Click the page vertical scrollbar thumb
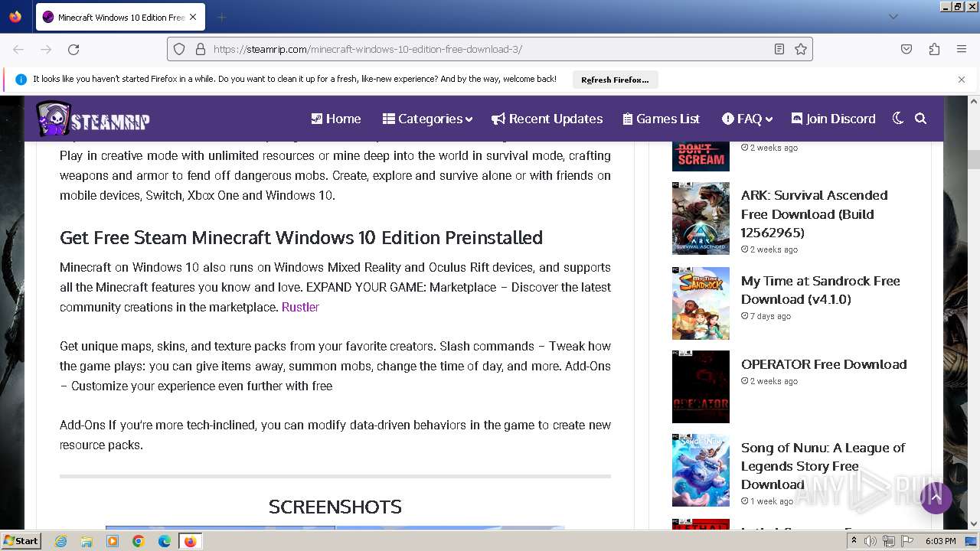 (974, 159)
